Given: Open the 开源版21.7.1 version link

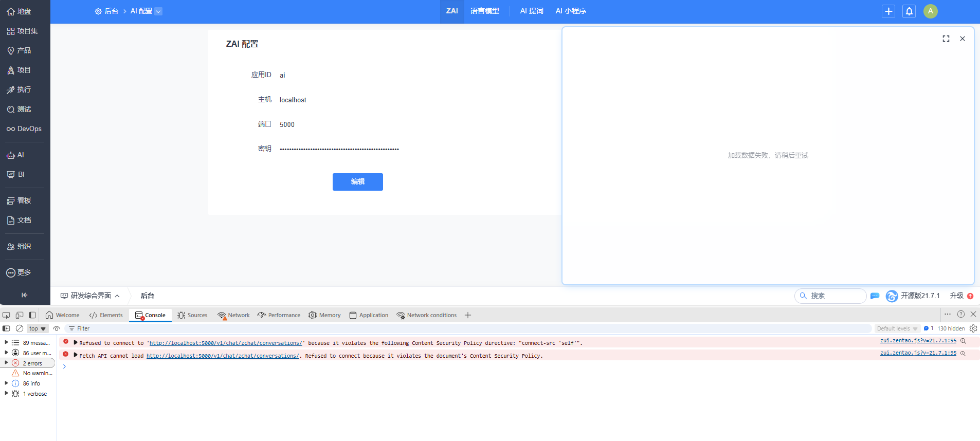Looking at the screenshot, I should (x=920, y=296).
